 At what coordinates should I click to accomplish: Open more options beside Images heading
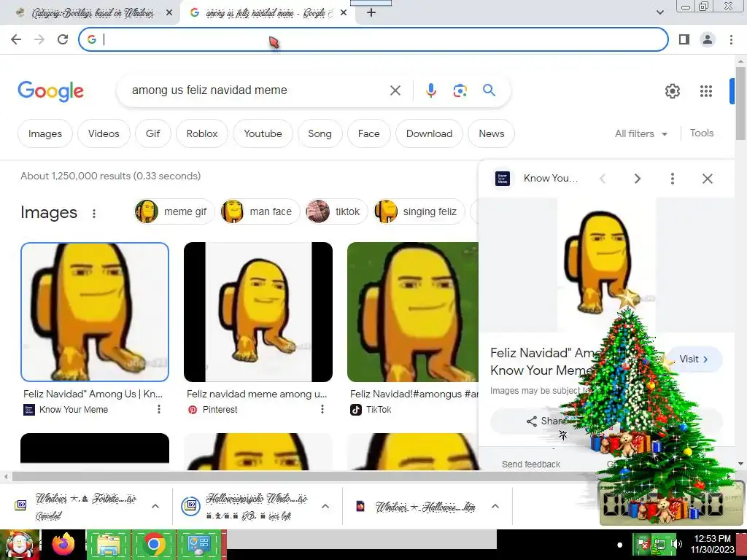click(x=94, y=214)
